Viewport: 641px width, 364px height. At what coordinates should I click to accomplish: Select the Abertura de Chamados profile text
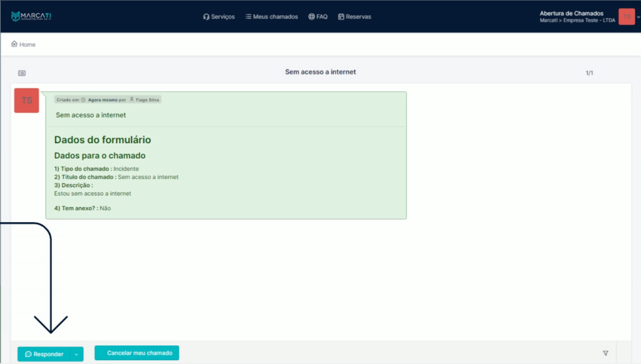point(571,13)
